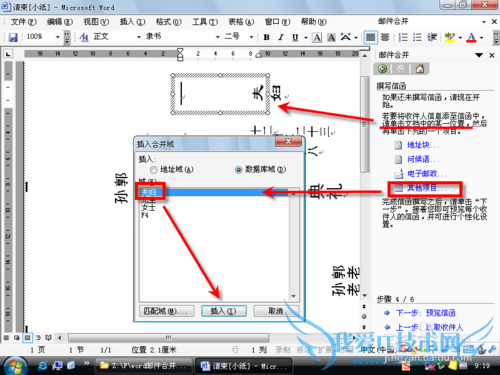Open the 正文 style dropdown
This screenshot has width=500, height=375.
point(139,37)
